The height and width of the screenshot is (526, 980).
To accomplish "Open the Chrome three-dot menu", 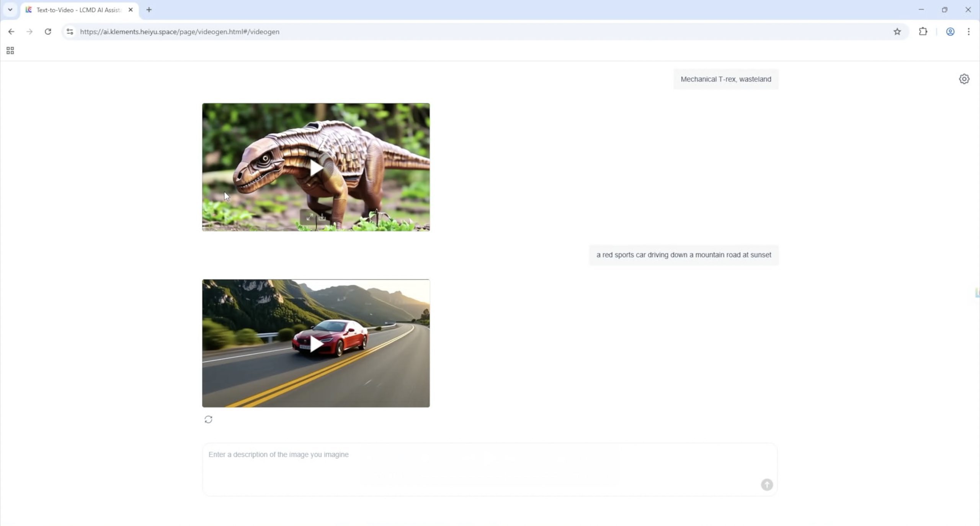I will 969,32.
